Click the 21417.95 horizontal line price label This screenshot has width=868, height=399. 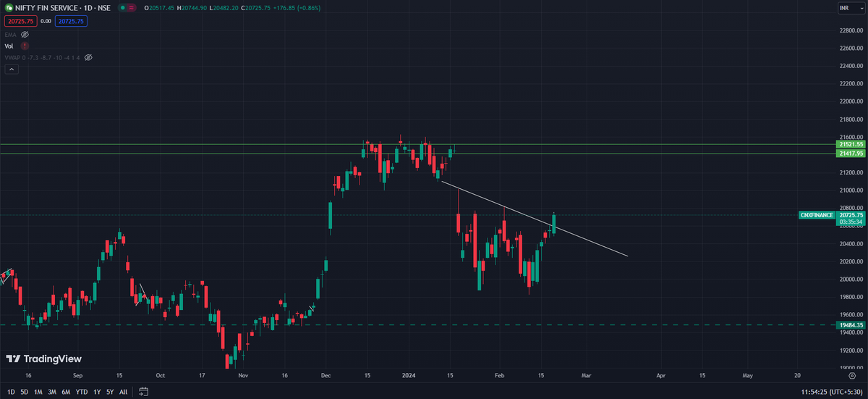tap(851, 154)
